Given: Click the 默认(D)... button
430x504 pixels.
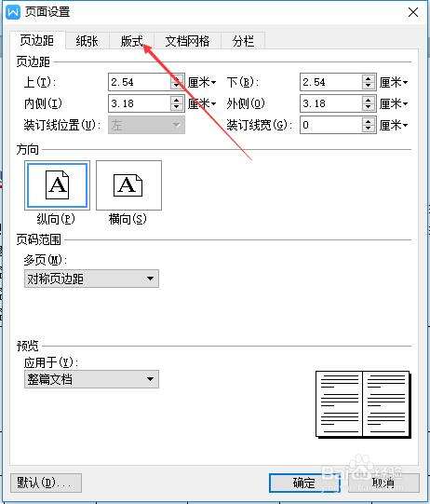Looking at the screenshot, I should [46, 483].
